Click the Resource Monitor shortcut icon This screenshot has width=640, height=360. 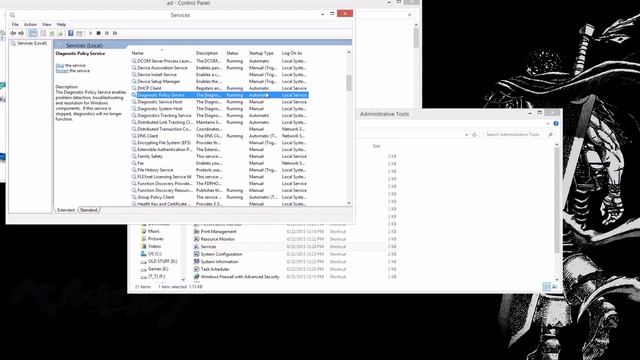click(x=196, y=239)
